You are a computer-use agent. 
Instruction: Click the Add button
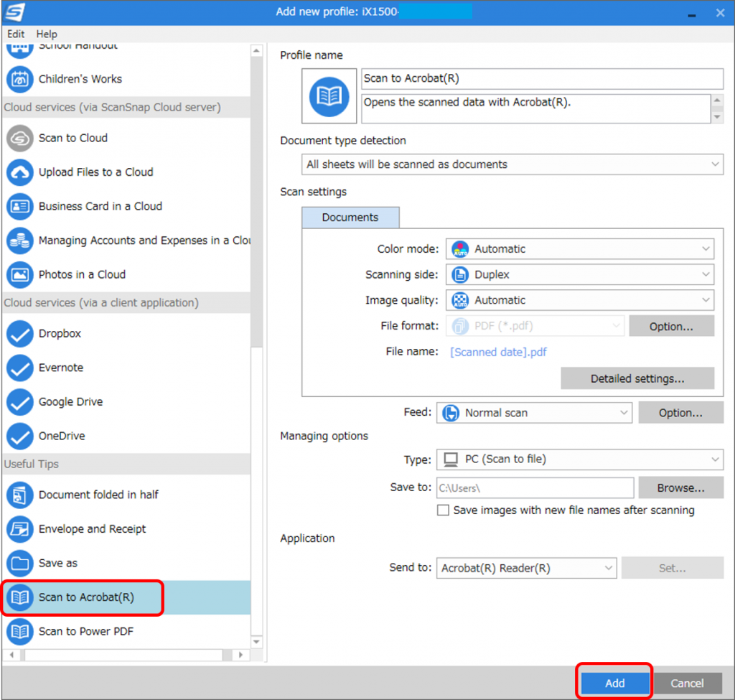point(614,683)
